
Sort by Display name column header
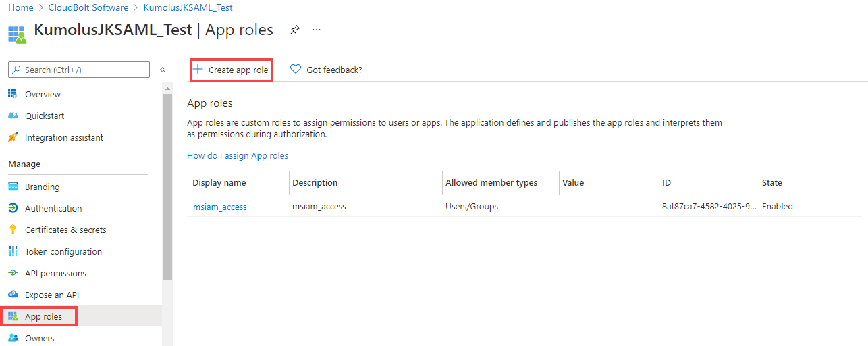(219, 182)
